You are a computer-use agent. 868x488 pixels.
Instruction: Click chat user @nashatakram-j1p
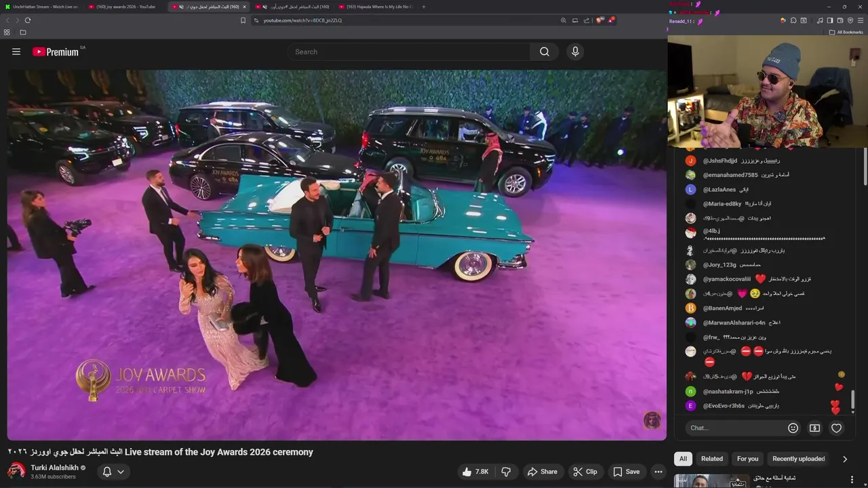coord(728,391)
